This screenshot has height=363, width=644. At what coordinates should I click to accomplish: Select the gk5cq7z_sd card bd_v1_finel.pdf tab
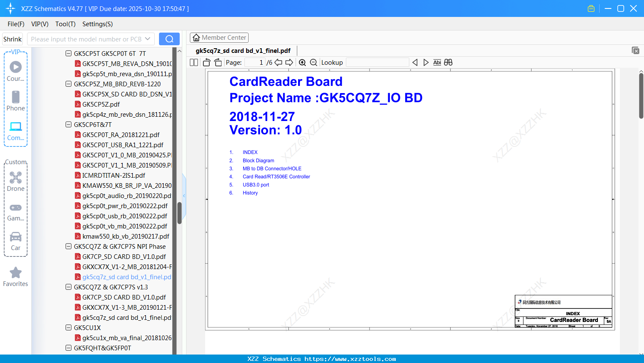[x=243, y=51]
